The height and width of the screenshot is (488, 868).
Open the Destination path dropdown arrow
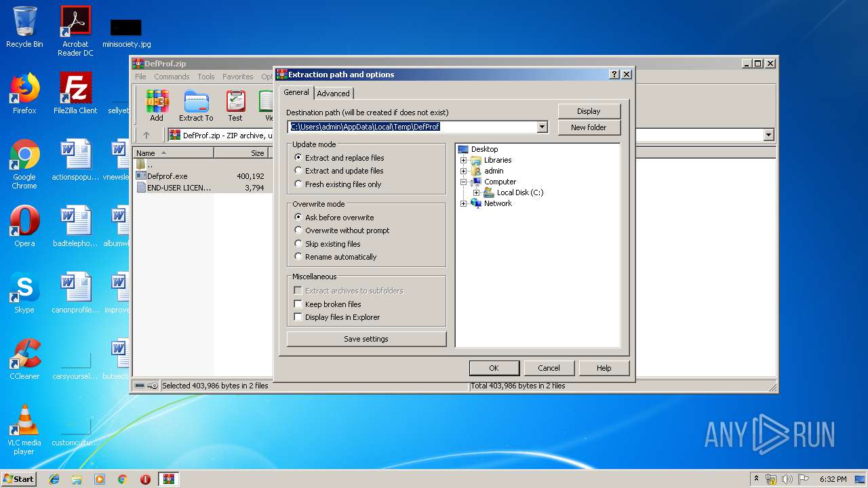click(542, 127)
